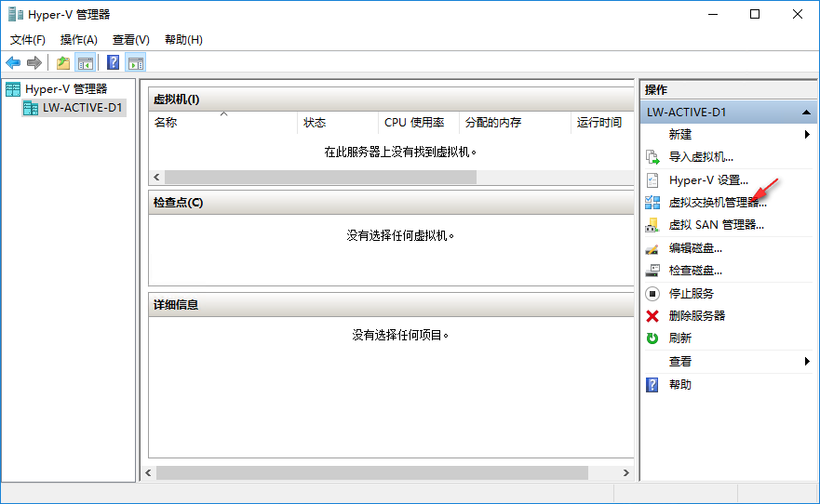
Task: Click text 在此服务器上没有找到虚拟机
Action: tap(400, 152)
